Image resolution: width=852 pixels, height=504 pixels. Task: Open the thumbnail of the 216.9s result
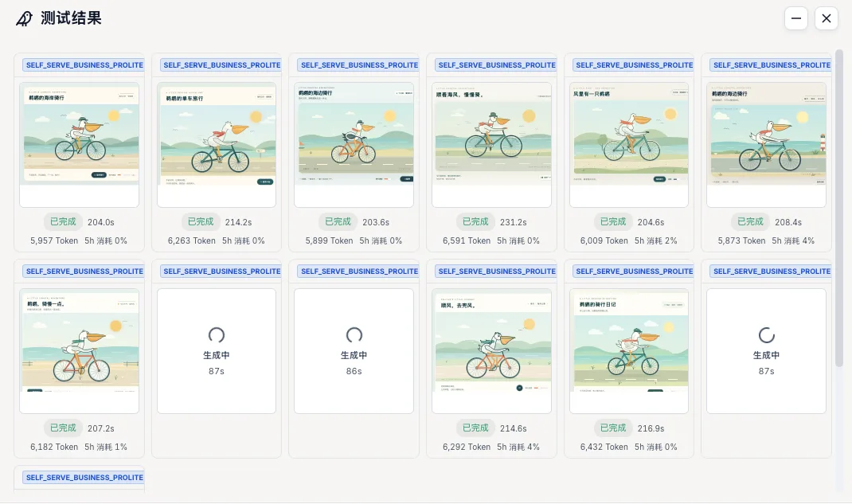pyautogui.click(x=629, y=351)
